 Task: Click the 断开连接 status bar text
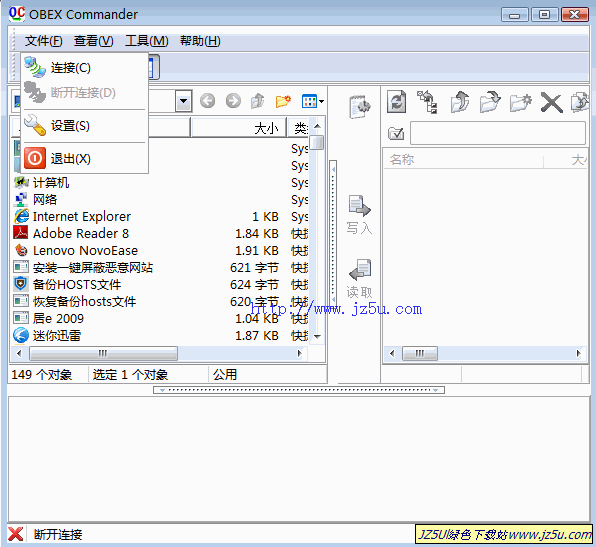point(58,534)
